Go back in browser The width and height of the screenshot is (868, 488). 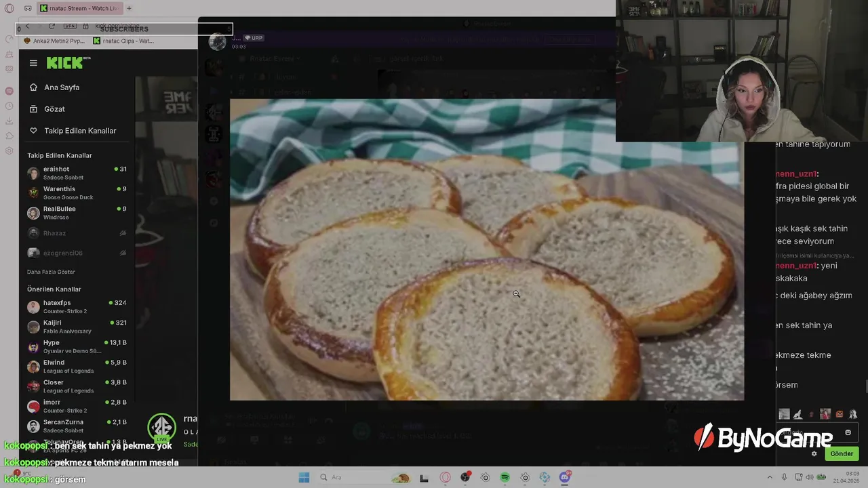click(27, 26)
